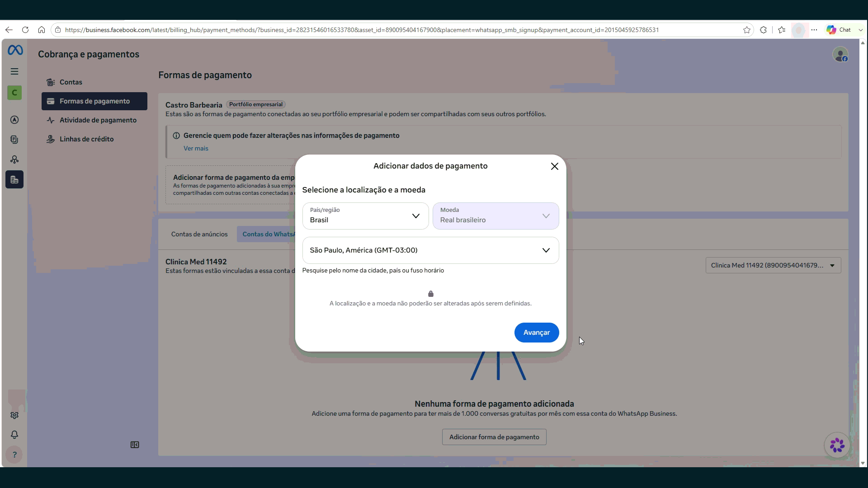The height and width of the screenshot is (488, 868).
Task: Open Clinica Med 11492 account selector
Action: [x=773, y=265]
